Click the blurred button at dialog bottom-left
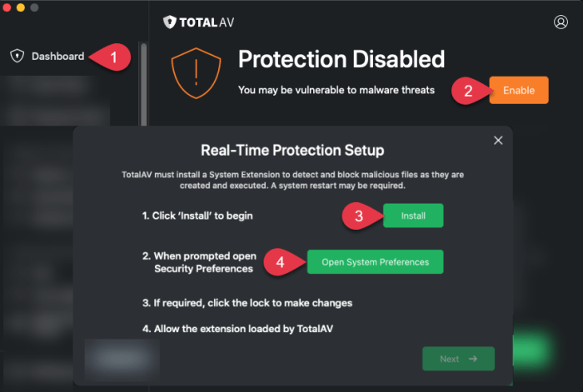This screenshot has height=392, width=583. [122, 359]
